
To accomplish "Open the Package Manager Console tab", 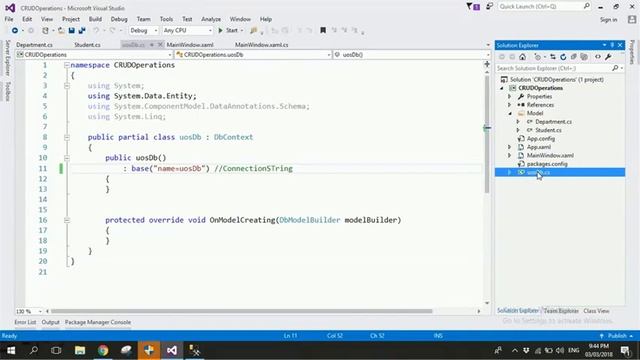I will click(98, 322).
